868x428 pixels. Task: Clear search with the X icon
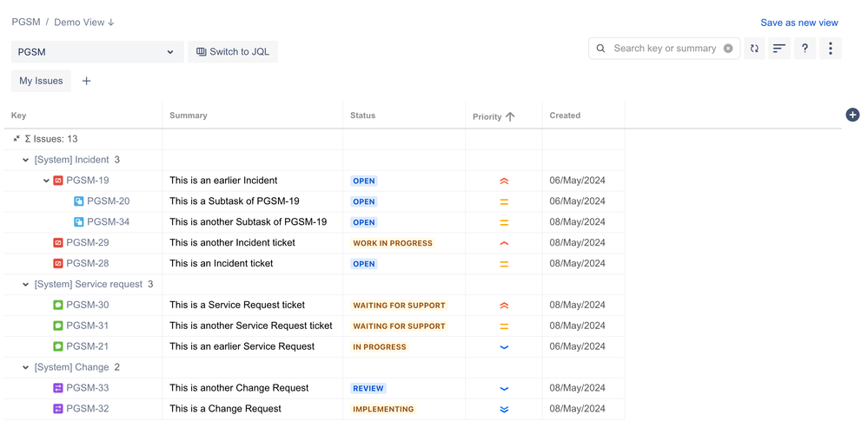728,49
